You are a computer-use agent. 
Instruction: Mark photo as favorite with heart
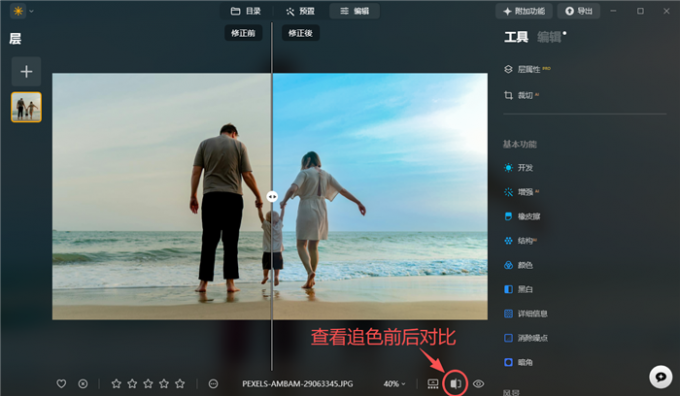pos(61,383)
